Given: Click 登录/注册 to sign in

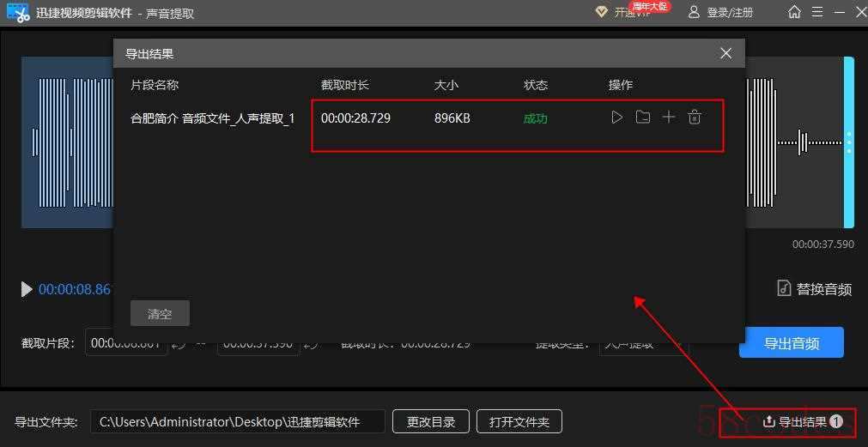Looking at the screenshot, I should point(720,12).
